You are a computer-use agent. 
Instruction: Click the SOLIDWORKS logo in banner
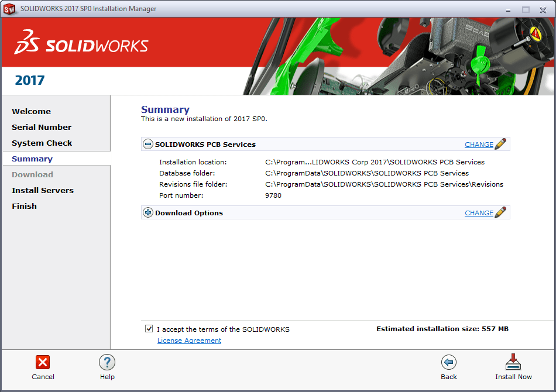pyautogui.click(x=81, y=42)
